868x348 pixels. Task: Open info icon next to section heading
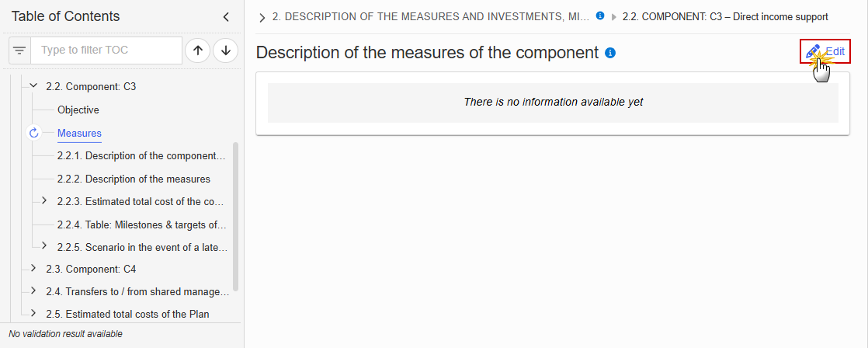point(610,53)
